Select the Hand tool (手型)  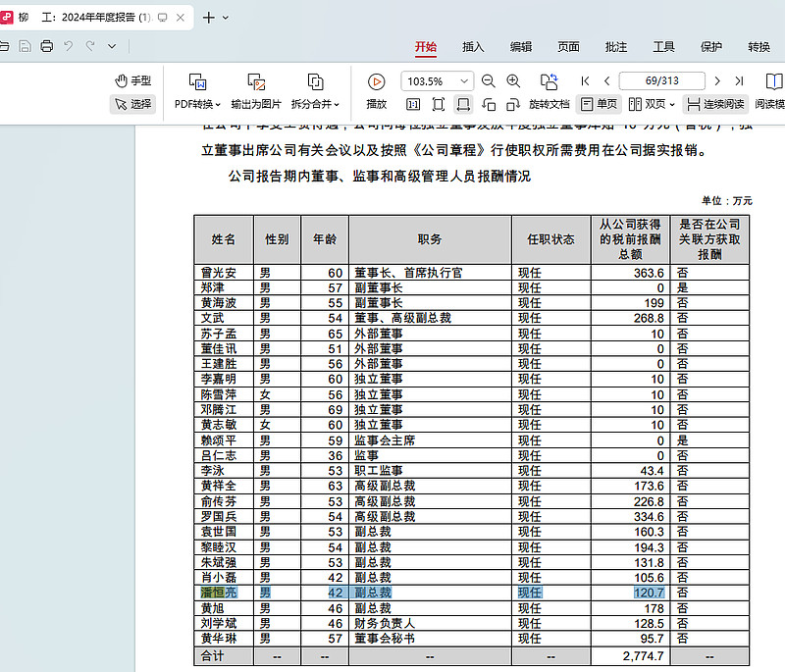click(x=132, y=80)
